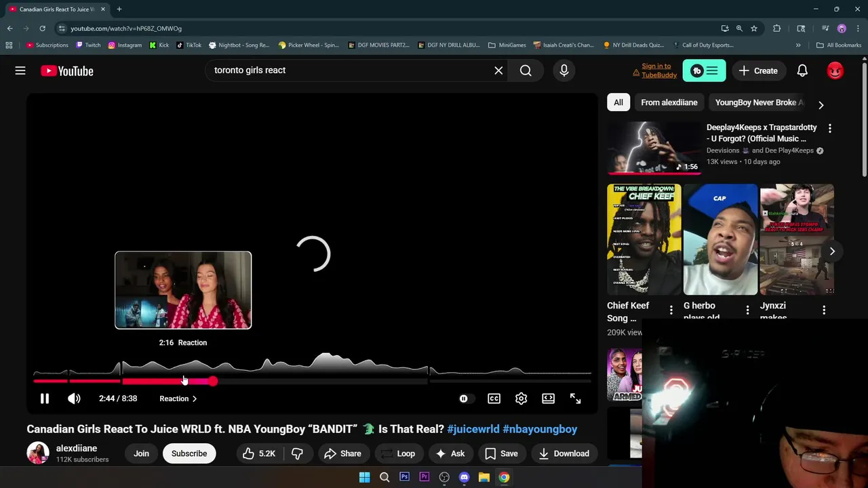
Task: Switch to theater mode
Action: 548,399
